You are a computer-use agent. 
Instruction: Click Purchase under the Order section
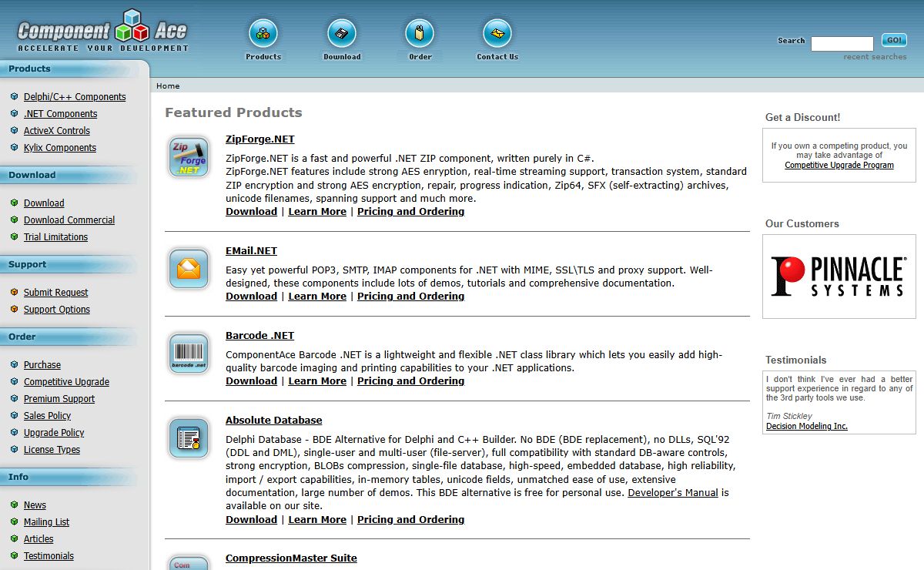42,365
